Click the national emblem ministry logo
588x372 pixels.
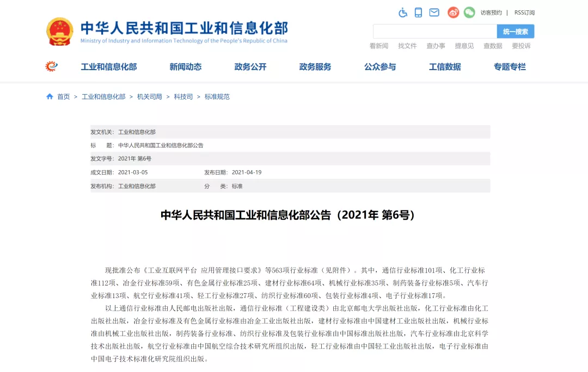point(60,32)
